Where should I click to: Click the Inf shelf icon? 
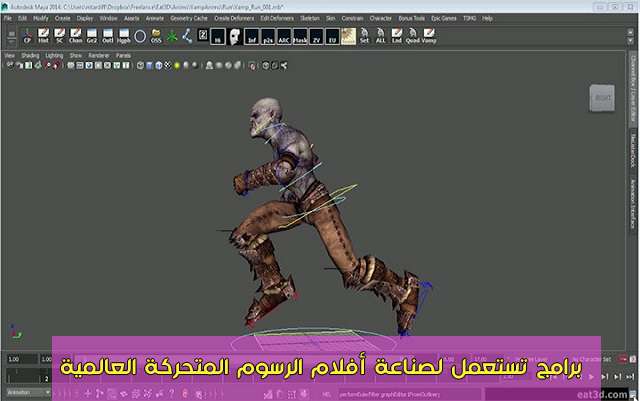pyautogui.click(x=252, y=36)
